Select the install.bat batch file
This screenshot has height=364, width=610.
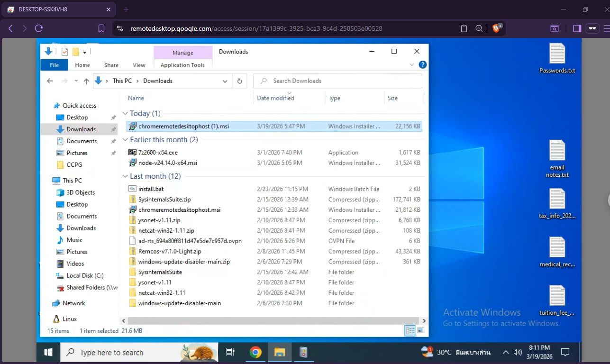274,189
